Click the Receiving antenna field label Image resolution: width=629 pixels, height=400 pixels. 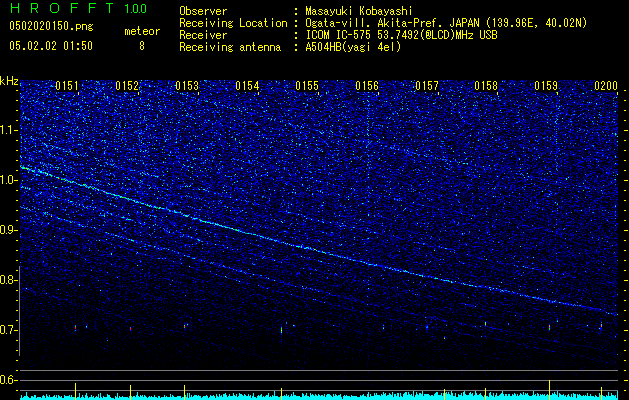pos(230,47)
